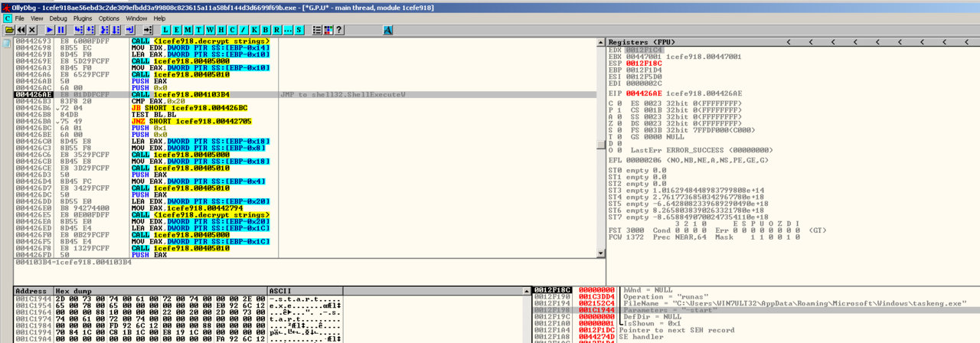The width and height of the screenshot is (980, 343).
Task: Click the Open file folder icon
Action: [9, 30]
